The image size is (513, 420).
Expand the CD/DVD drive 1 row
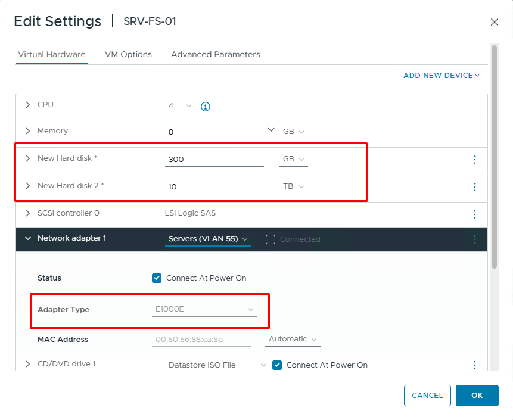pyautogui.click(x=28, y=364)
